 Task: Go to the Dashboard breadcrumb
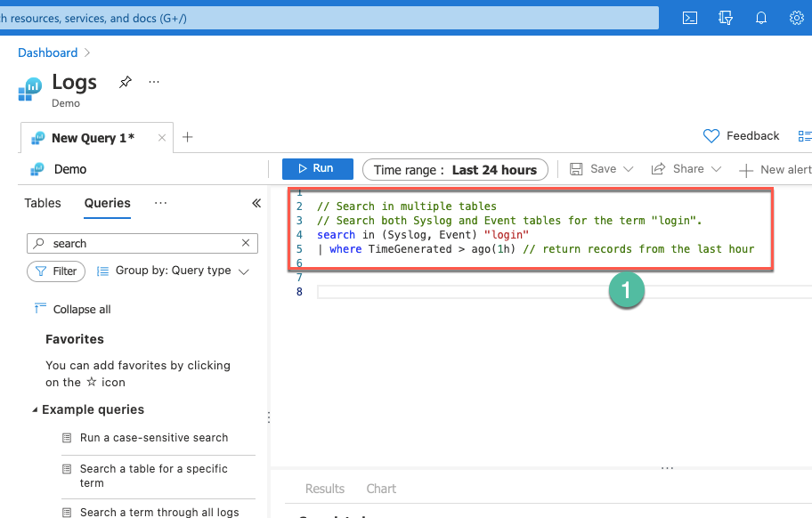coord(48,53)
